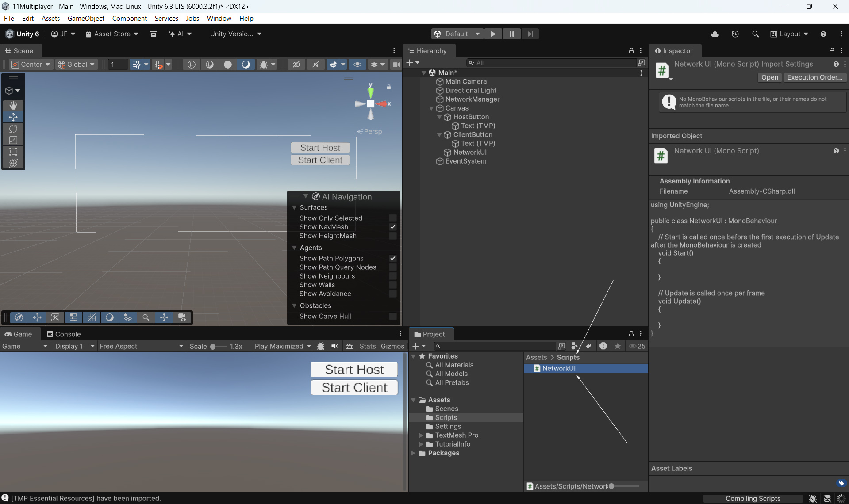Click Open button in Inspector
The height and width of the screenshot is (504, 849).
(769, 77)
